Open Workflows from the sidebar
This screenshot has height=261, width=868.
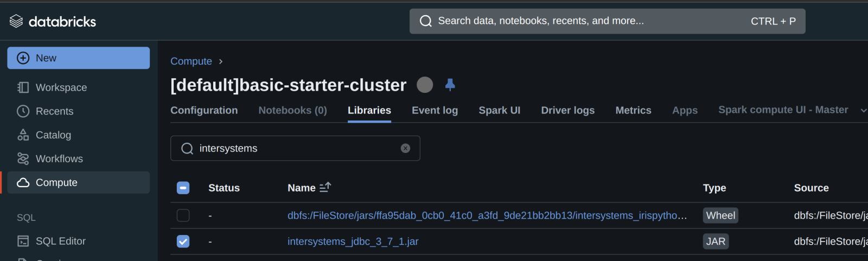tap(59, 159)
